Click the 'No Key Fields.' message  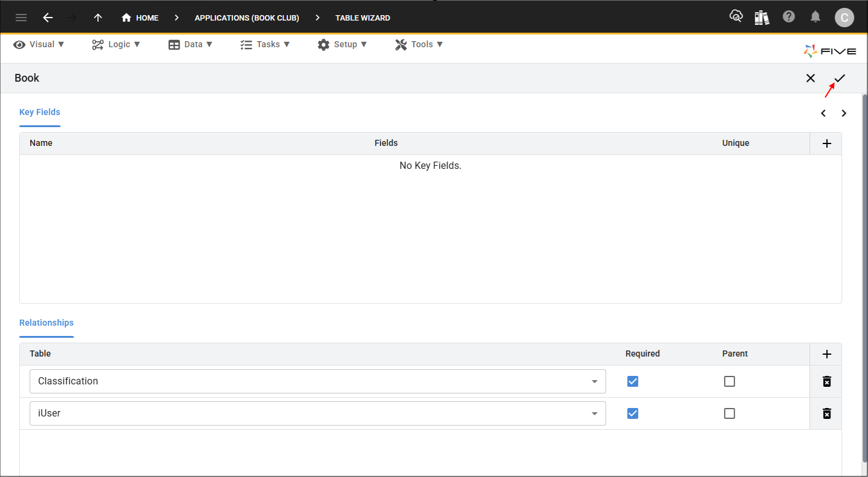430,166
